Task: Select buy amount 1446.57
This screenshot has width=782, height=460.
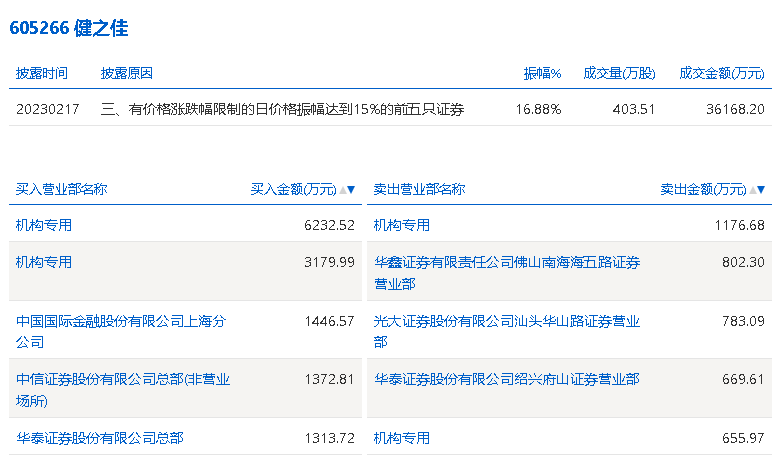Action: tap(329, 321)
